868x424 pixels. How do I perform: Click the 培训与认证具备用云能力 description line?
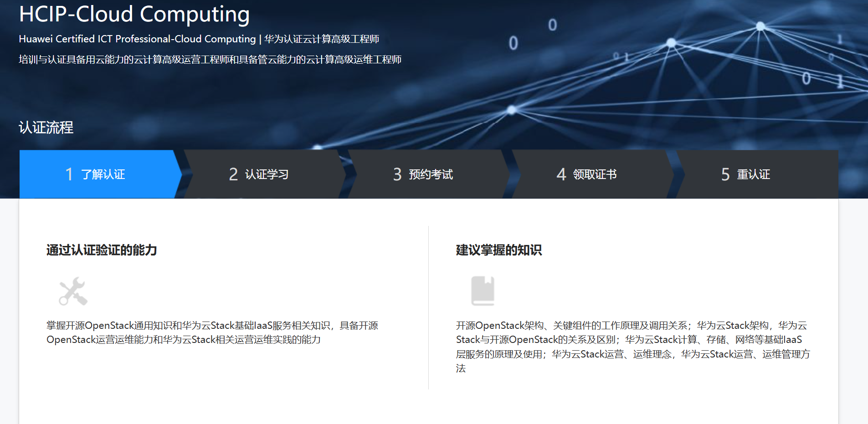click(210, 60)
